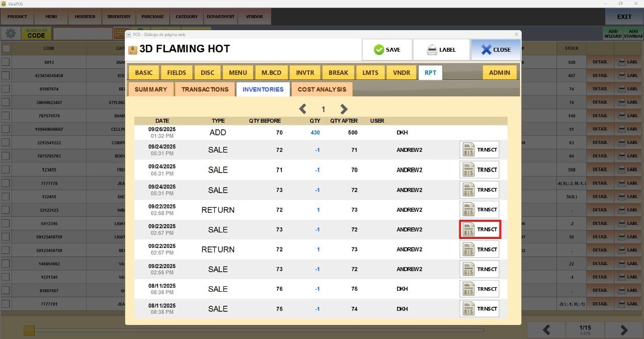
Task: Go back to previous product list page
Action: click(x=546, y=330)
